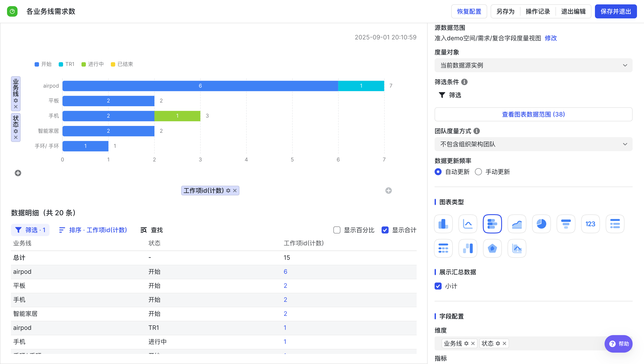Remove the 状态 axis tag on chart
The width and height of the screenshot is (644, 364).
coord(16,137)
